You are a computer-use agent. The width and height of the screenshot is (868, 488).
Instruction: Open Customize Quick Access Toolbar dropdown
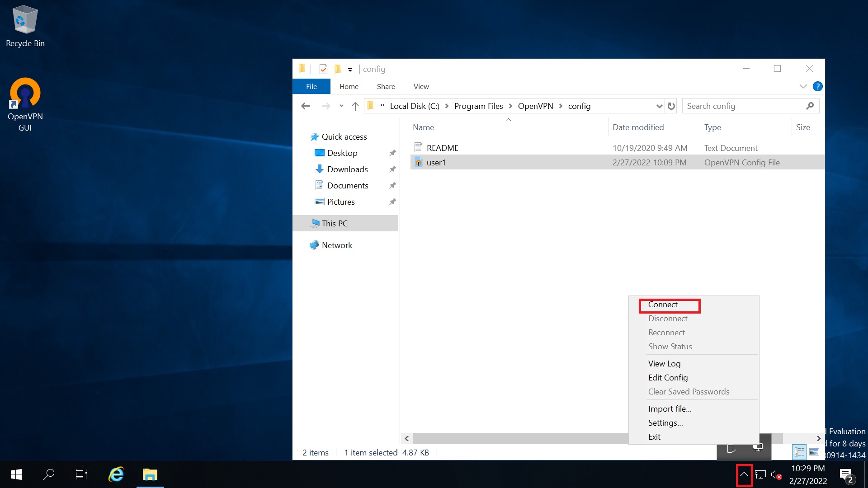350,70
